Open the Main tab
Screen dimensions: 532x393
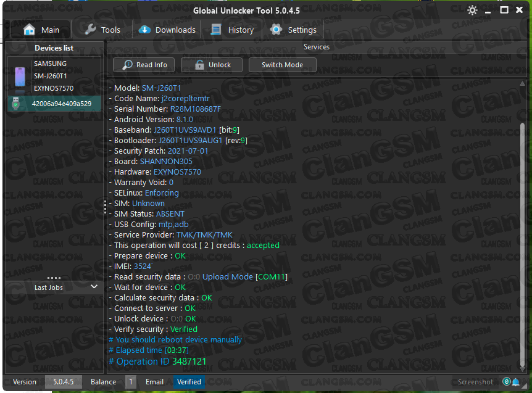[41, 30]
